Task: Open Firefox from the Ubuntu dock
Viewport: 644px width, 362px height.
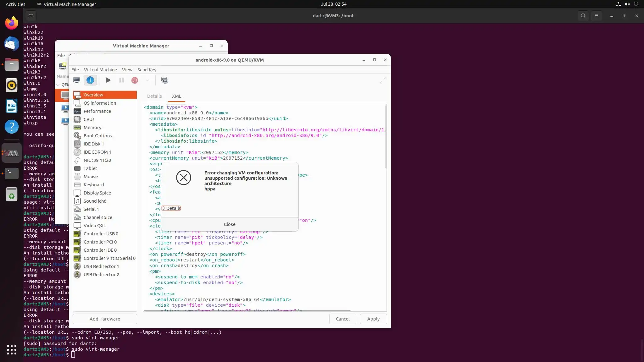Action: pos(12,23)
